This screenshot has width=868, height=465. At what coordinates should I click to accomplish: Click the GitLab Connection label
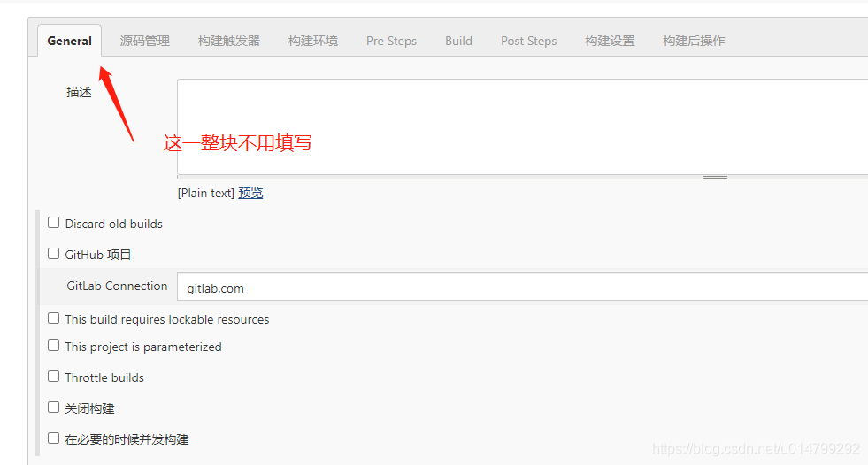(117, 286)
